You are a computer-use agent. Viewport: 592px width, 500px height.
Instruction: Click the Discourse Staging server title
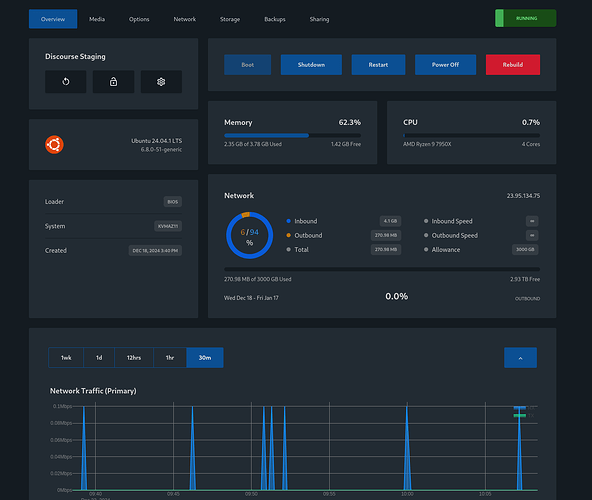tap(76, 57)
